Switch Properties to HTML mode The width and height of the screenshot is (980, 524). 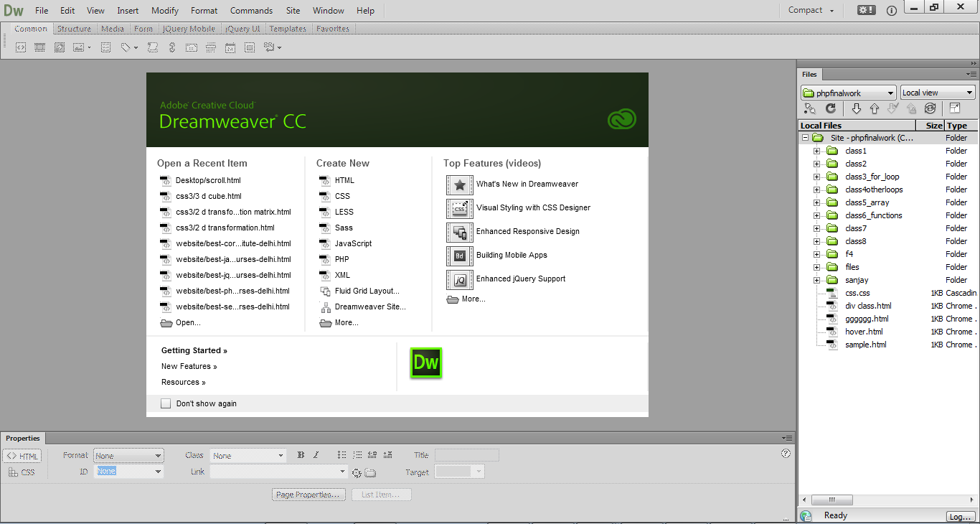click(22, 456)
